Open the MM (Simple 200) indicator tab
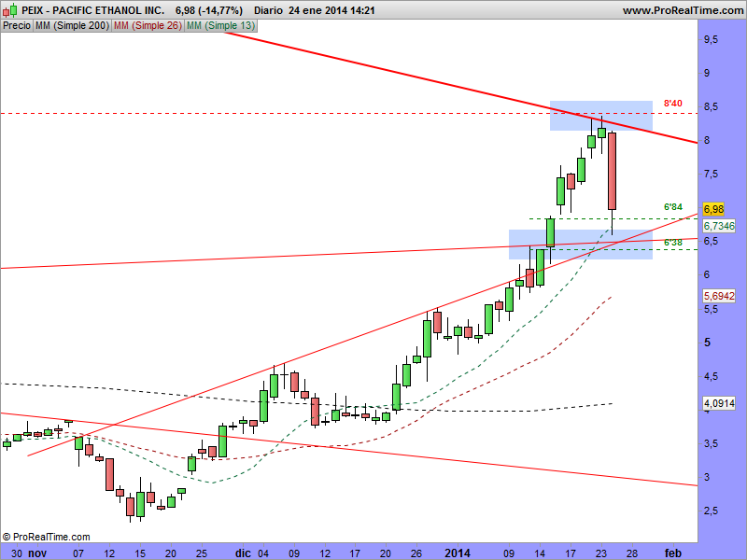The height and width of the screenshot is (560, 747). pos(72,26)
